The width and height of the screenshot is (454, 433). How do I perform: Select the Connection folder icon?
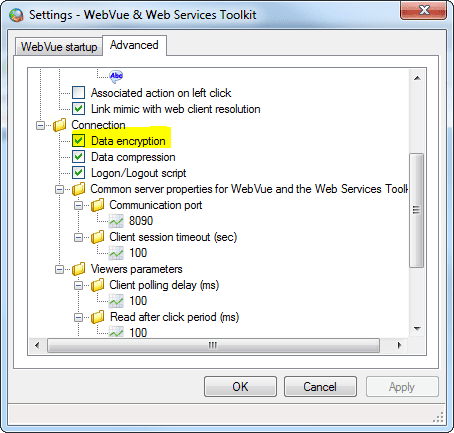pyautogui.click(x=60, y=125)
